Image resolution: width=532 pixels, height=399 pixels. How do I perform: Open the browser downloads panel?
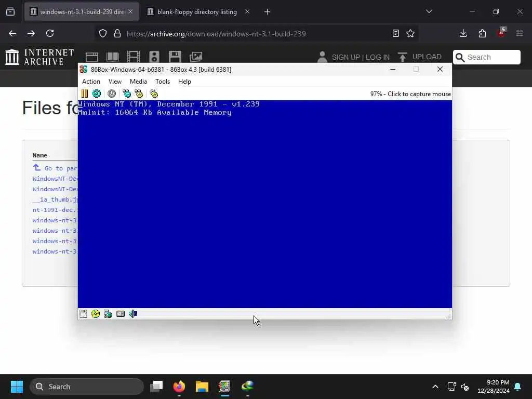pos(463,33)
